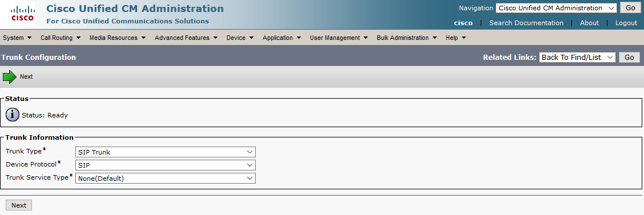Open the Device Protocol dropdown

tap(165, 165)
